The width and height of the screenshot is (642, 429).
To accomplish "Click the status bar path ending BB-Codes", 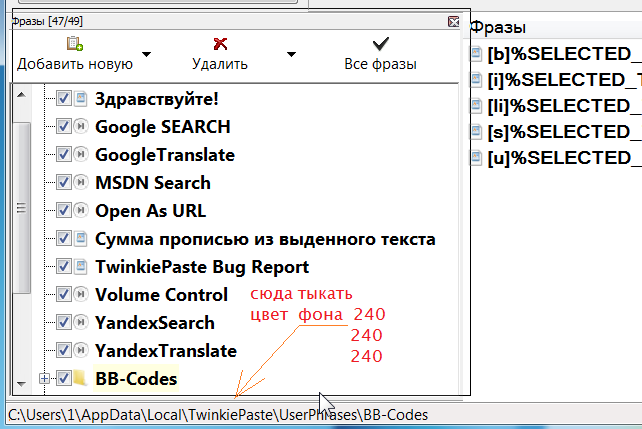I will pos(218,415).
